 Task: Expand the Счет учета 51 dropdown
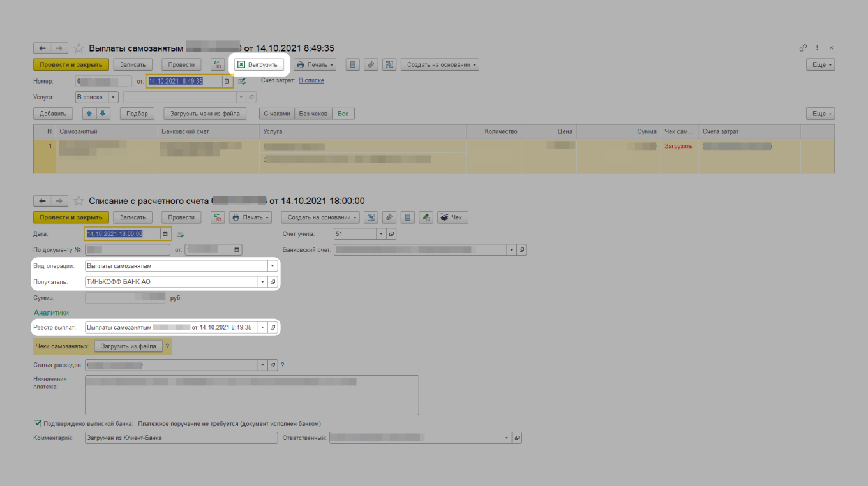coord(381,234)
